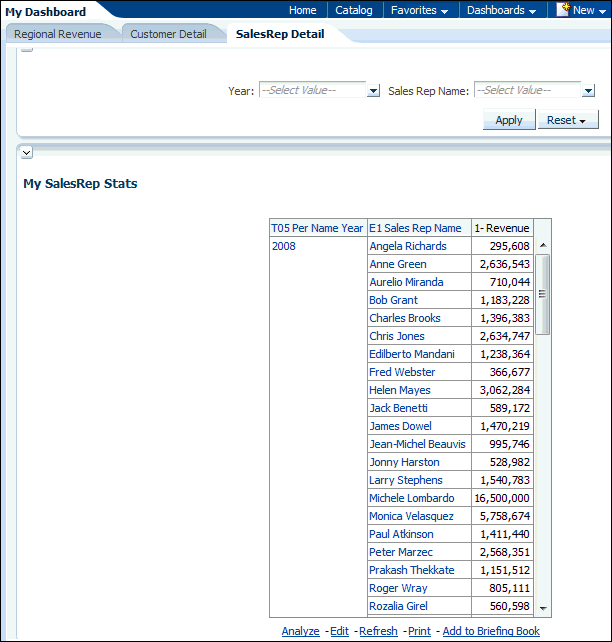Open the Sales Rep Name dropdown
This screenshot has width=612, height=642.
pos(588,91)
